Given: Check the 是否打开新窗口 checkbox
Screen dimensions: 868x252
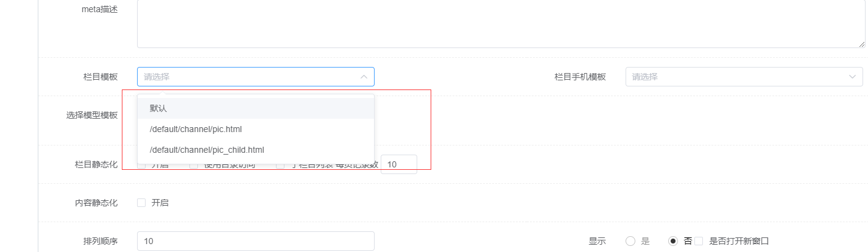Looking at the screenshot, I should pos(699,241).
